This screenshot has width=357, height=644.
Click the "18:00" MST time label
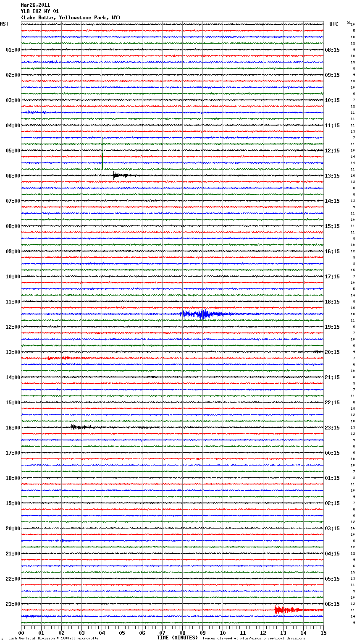13,478
